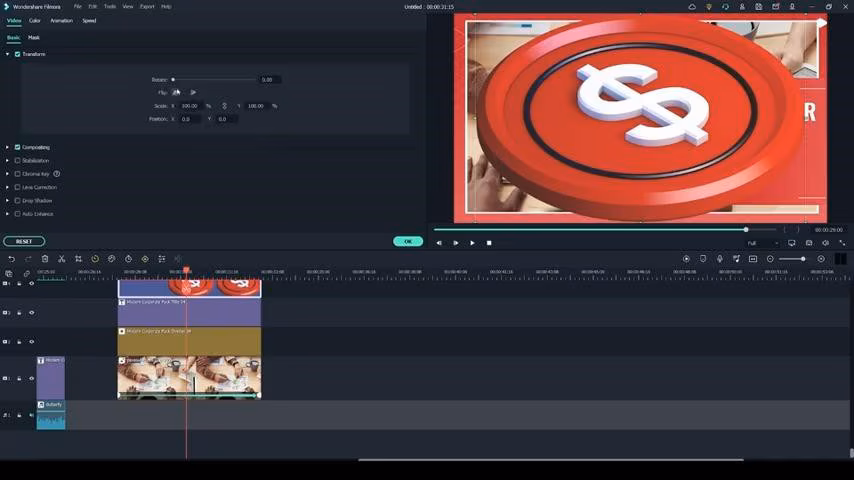The image size is (854, 480).
Task: Enable the Chroma Key checkbox
Action: pos(17,174)
